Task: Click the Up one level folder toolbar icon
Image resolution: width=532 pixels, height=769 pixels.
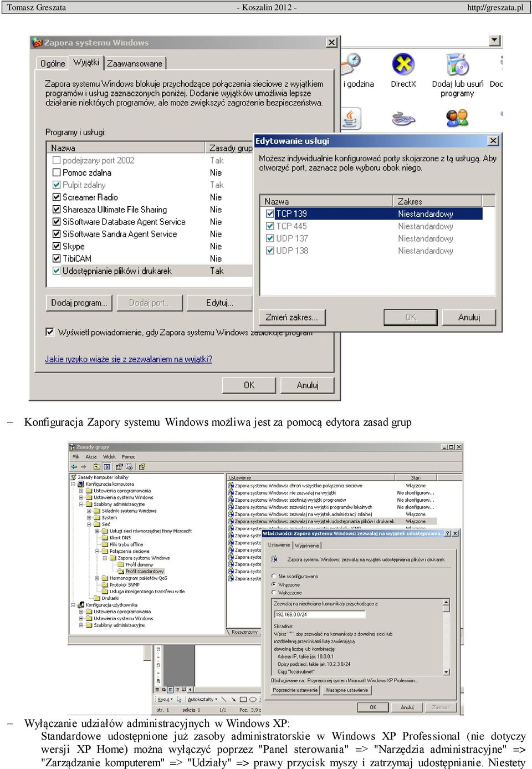Action: pyautogui.click(x=97, y=466)
